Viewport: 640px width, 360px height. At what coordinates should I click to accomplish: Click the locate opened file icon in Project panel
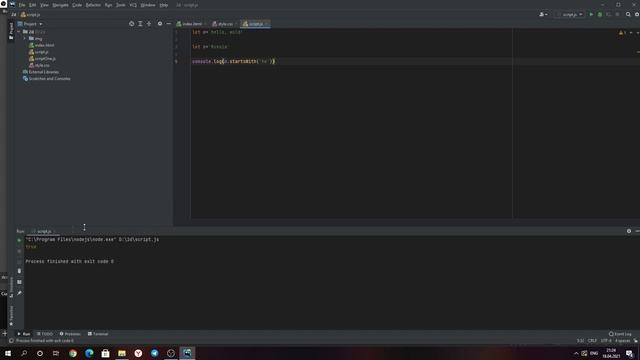pos(131,24)
